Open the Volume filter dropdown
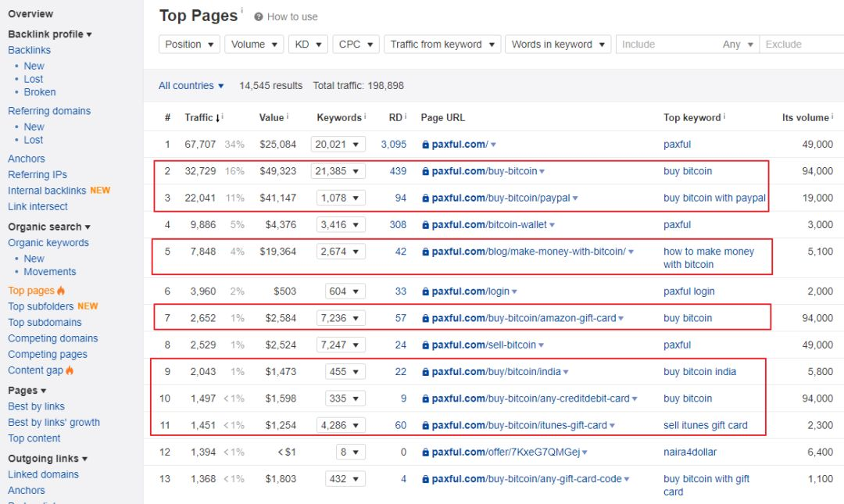Image resolution: width=844 pixels, height=504 pixels. point(254,45)
